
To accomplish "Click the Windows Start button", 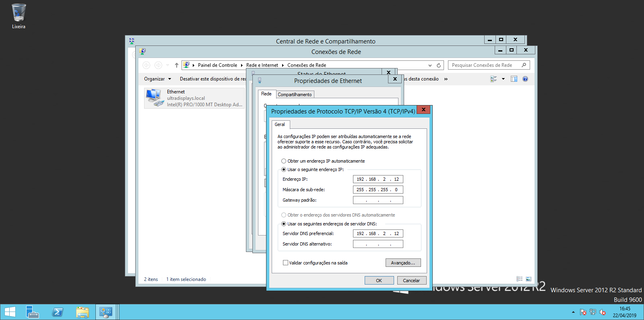I will [10, 312].
